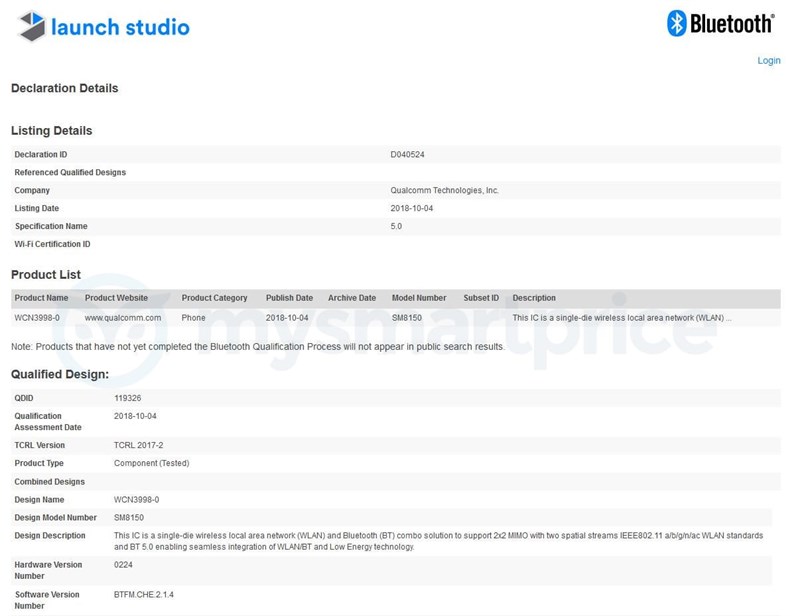Select Design Model Number value SM8150
800x616 pixels.
tap(129, 518)
